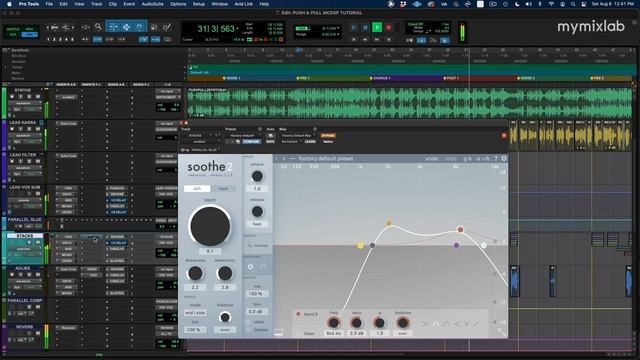The image size is (640, 360).
Task: Select the Zoomer magnifier tool
Action: (98, 27)
